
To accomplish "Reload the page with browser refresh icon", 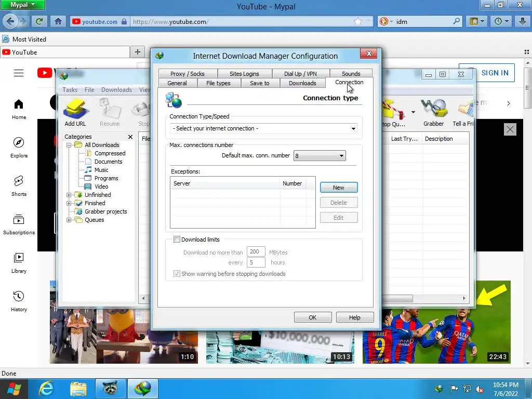I will click(39, 21).
